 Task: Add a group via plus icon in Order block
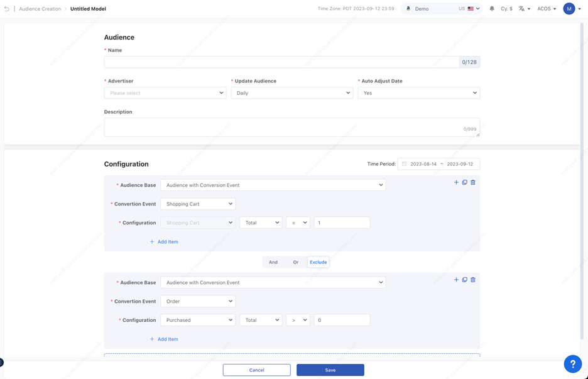coord(456,280)
